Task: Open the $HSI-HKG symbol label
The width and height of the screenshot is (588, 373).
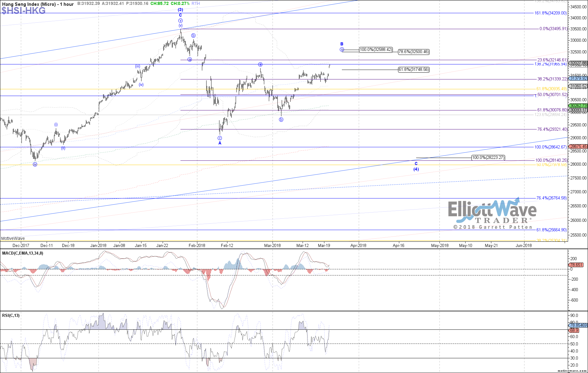Action: click(x=24, y=11)
